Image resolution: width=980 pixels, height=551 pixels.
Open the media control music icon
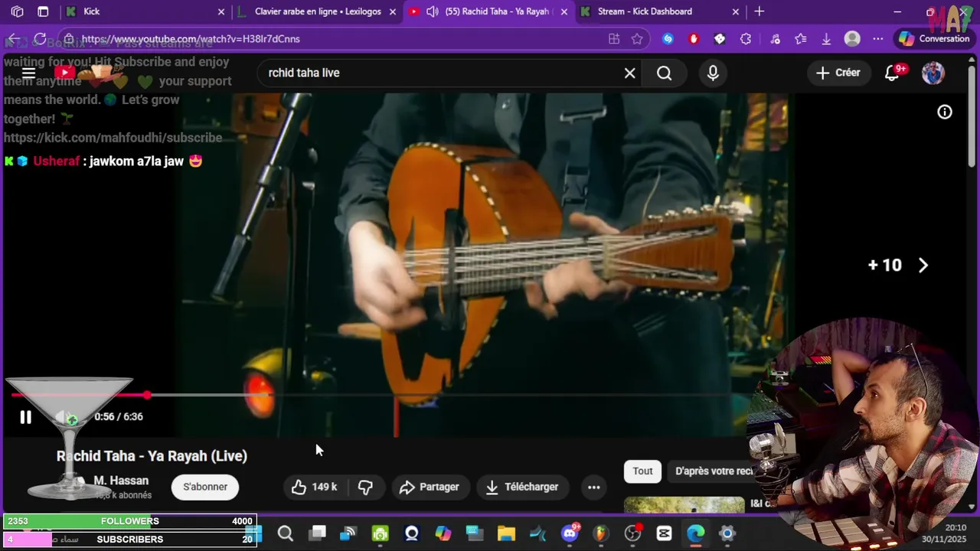coord(775,39)
